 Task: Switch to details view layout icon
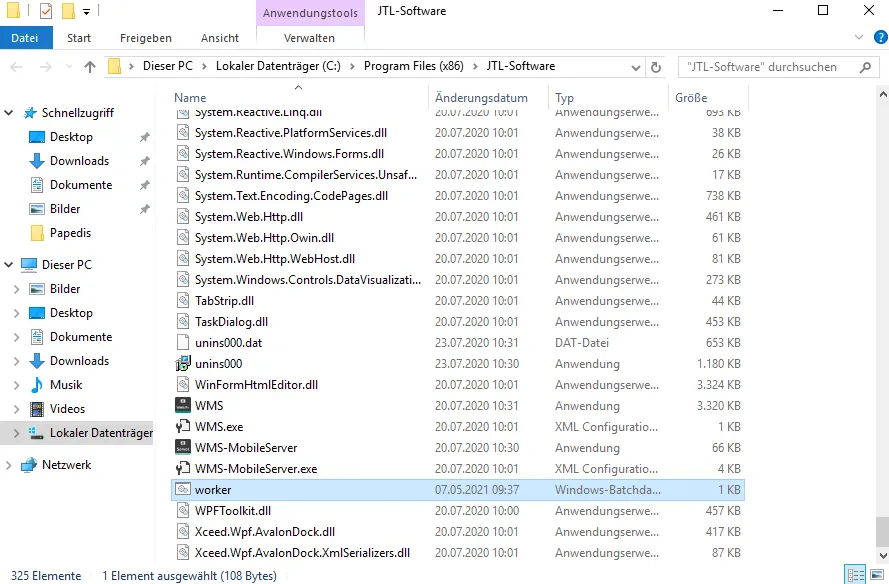[x=854, y=574]
